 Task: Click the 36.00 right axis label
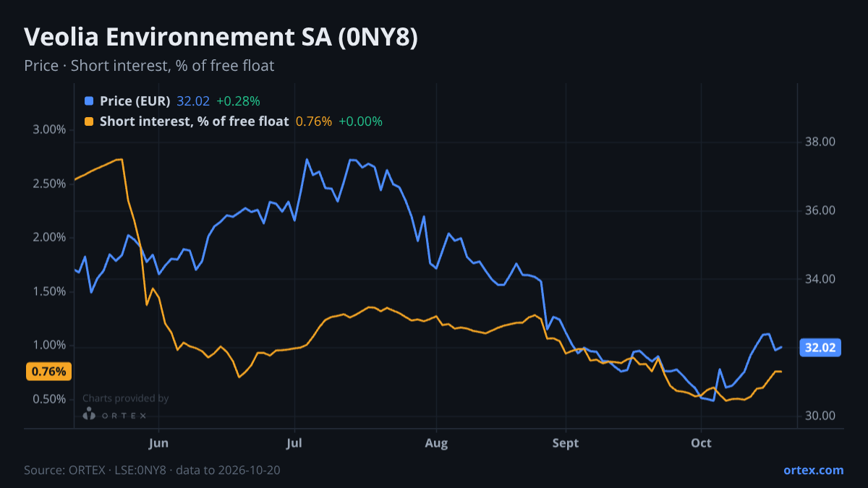pyautogui.click(x=820, y=211)
